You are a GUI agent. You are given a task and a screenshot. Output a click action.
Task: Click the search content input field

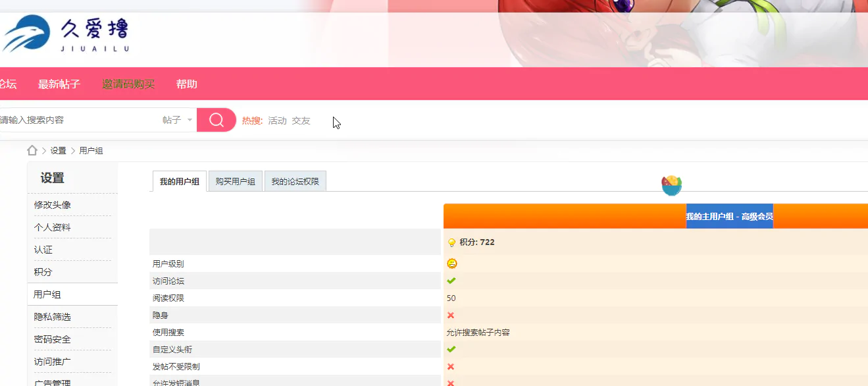(x=79, y=120)
